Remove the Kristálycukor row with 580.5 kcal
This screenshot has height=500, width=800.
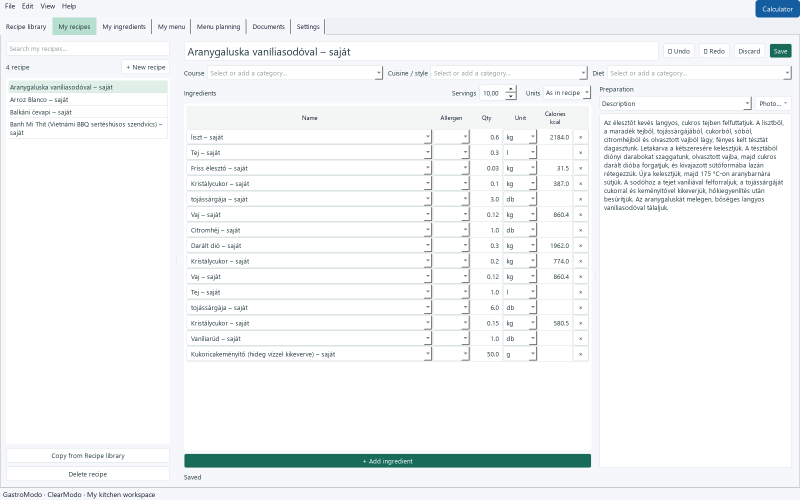point(580,323)
